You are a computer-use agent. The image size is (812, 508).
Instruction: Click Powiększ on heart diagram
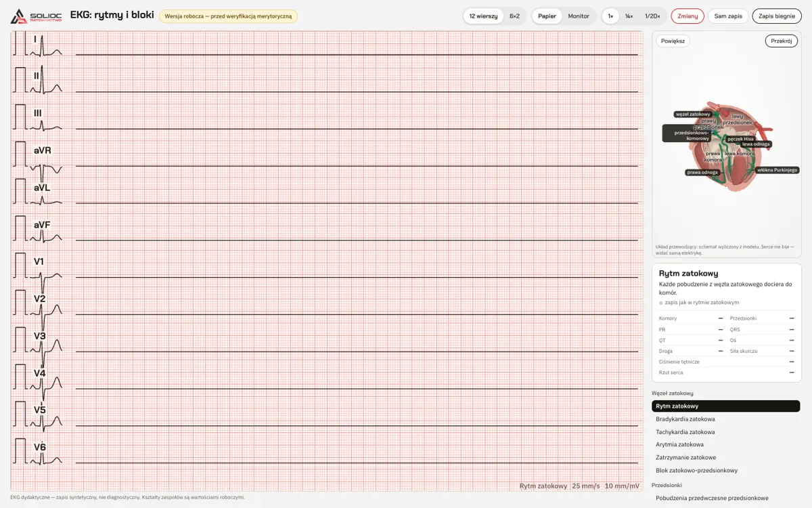coord(673,41)
